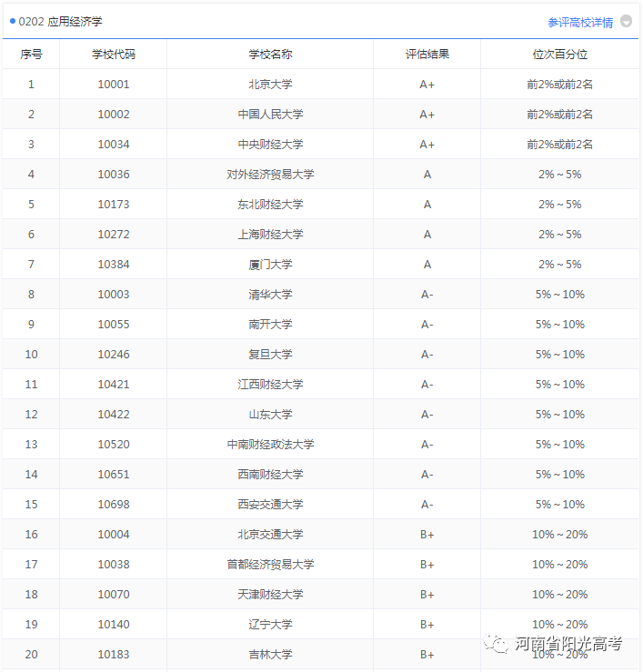This screenshot has width=643, height=672.
Task: Click the B+ result for 北京交通大学
Action: point(427,535)
